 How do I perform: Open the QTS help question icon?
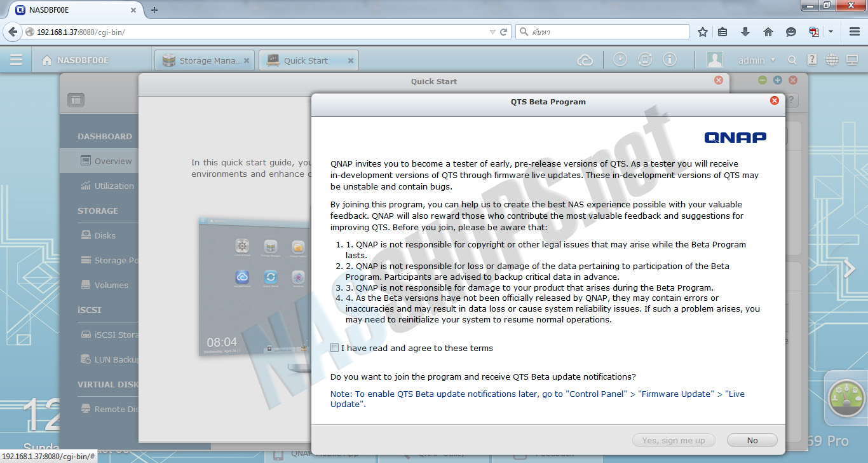[812, 60]
